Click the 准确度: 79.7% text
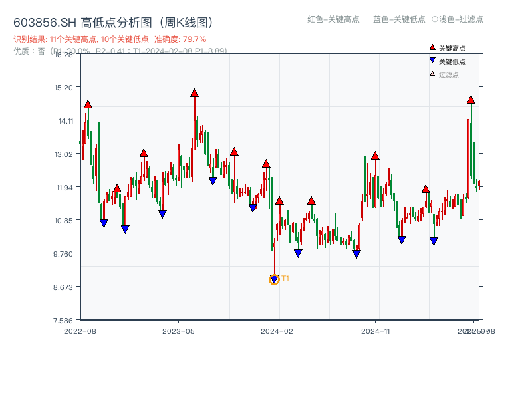The width and height of the screenshot is (532, 399). (181, 39)
